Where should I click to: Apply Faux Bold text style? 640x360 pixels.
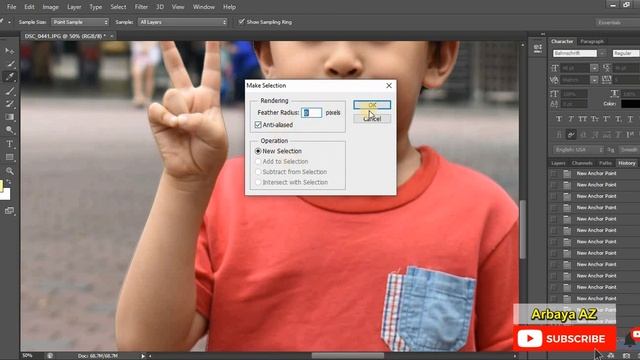click(559, 119)
